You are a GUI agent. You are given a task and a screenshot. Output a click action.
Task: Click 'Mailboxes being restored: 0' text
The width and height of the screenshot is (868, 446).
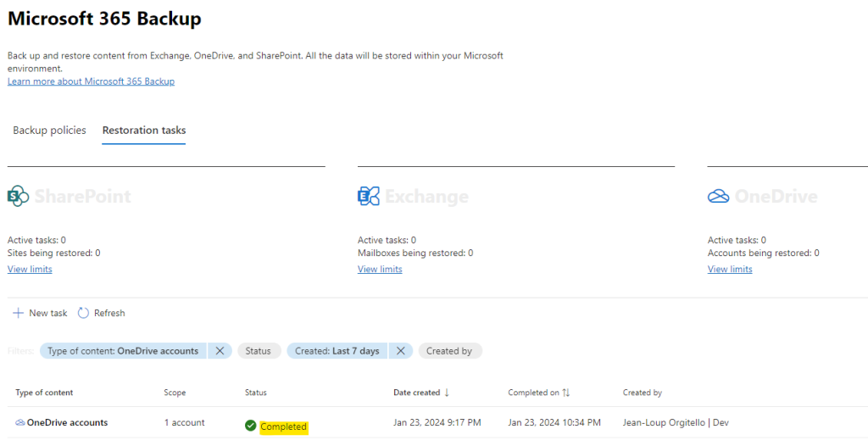pyautogui.click(x=415, y=254)
